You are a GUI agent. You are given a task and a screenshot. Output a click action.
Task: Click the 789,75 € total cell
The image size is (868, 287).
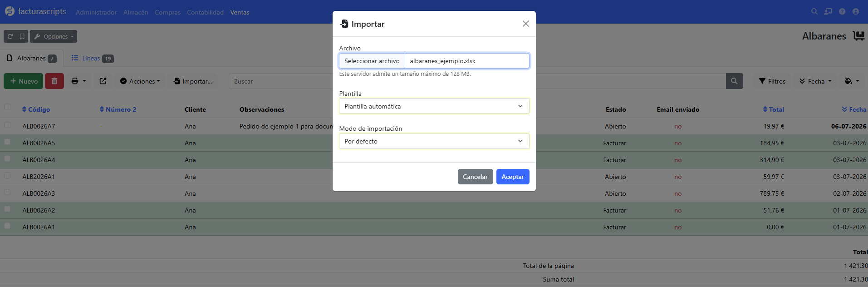(x=772, y=193)
